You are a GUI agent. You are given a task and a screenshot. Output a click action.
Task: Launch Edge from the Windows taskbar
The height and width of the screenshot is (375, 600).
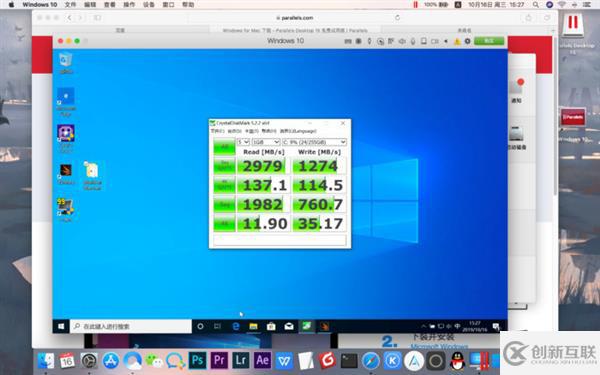pyautogui.click(x=236, y=326)
